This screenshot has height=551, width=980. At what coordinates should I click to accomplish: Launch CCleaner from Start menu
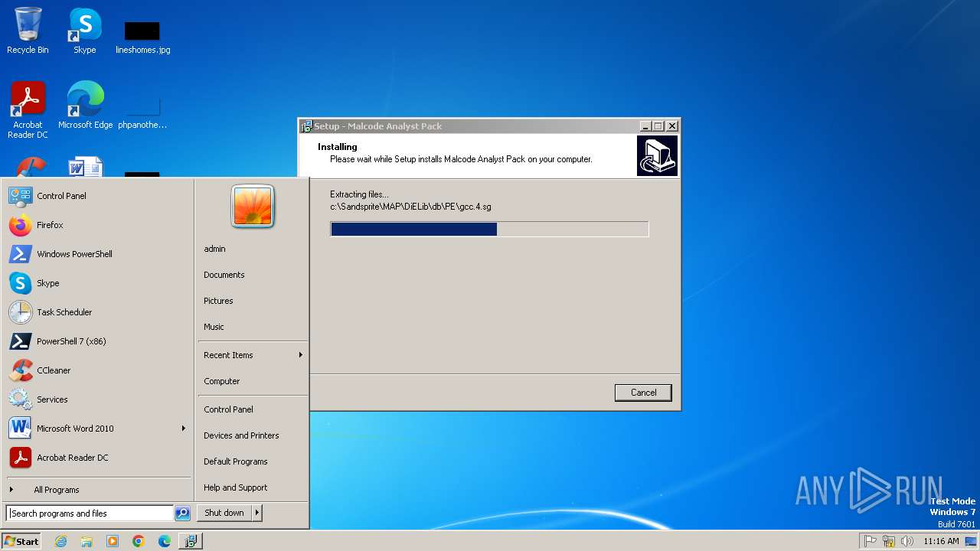[97, 370]
